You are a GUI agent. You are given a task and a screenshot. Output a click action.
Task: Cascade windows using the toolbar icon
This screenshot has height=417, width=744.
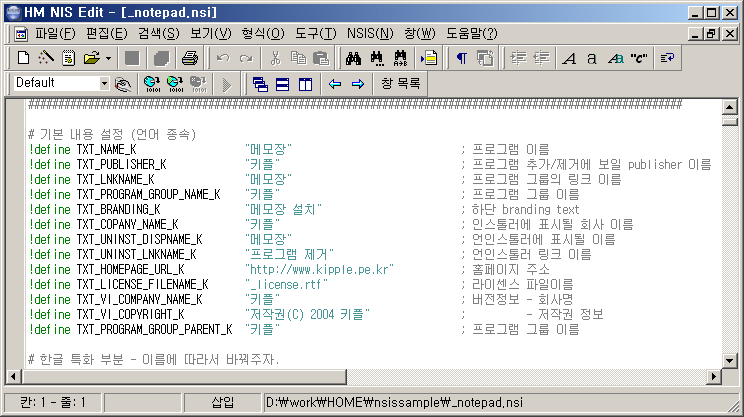[261, 83]
